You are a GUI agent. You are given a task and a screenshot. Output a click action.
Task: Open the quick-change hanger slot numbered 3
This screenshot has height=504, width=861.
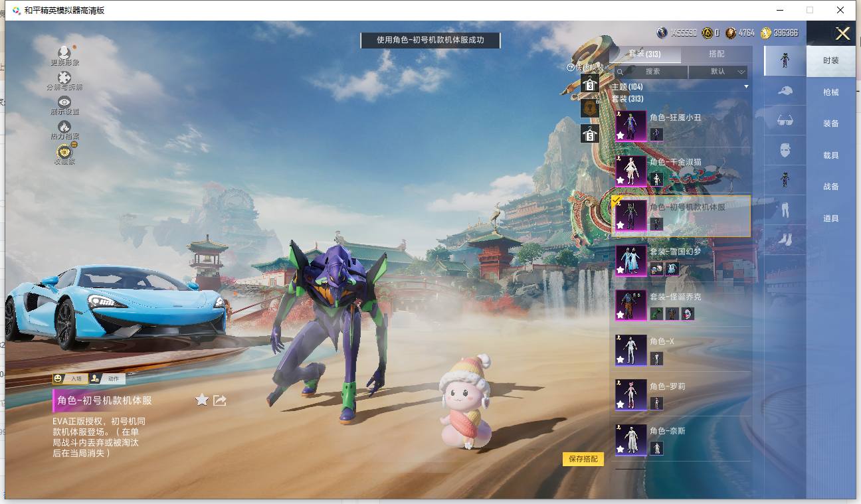(x=590, y=84)
